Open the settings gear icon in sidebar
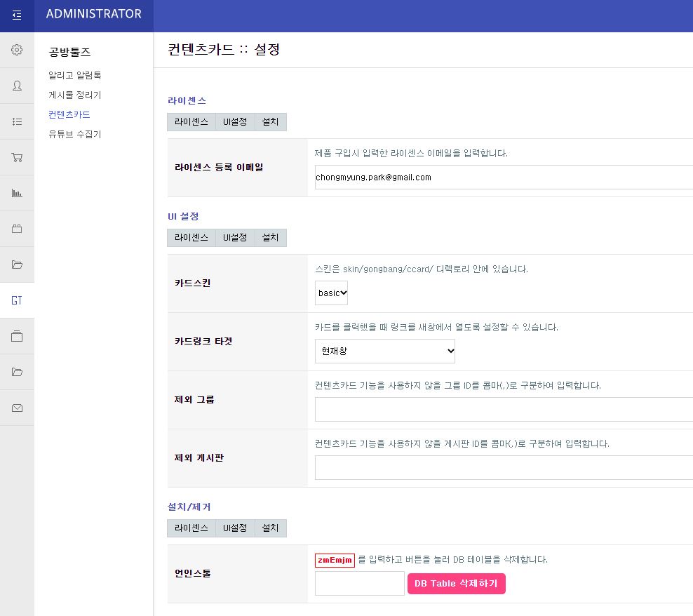The height and width of the screenshot is (616, 693). pyautogui.click(x=17, y=50)
